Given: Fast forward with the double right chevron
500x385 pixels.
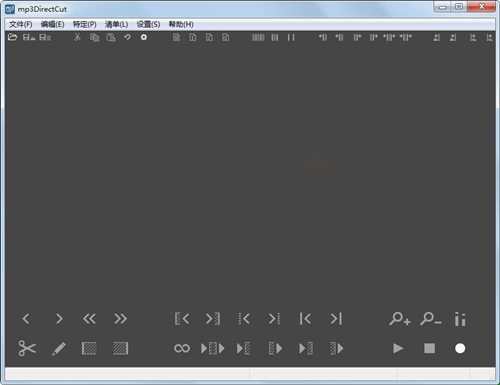Looking at the screenshot, I should (x=120, y=319).
